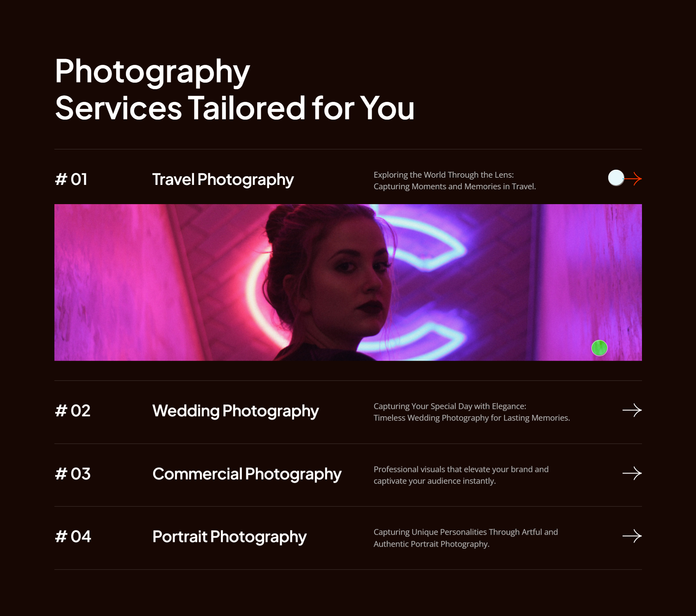Open the Travel Photography service title
This screenshot has height=616, width=696.
223,180
